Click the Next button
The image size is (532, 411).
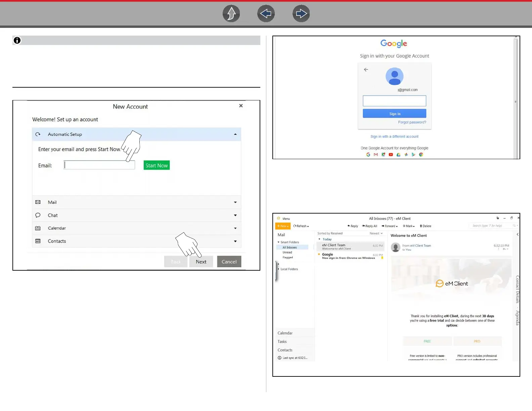[x=201, y=262]
